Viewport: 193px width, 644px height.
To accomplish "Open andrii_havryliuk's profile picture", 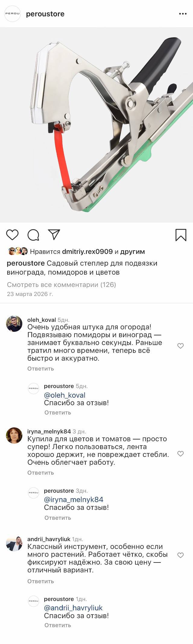I will (14, 543).
